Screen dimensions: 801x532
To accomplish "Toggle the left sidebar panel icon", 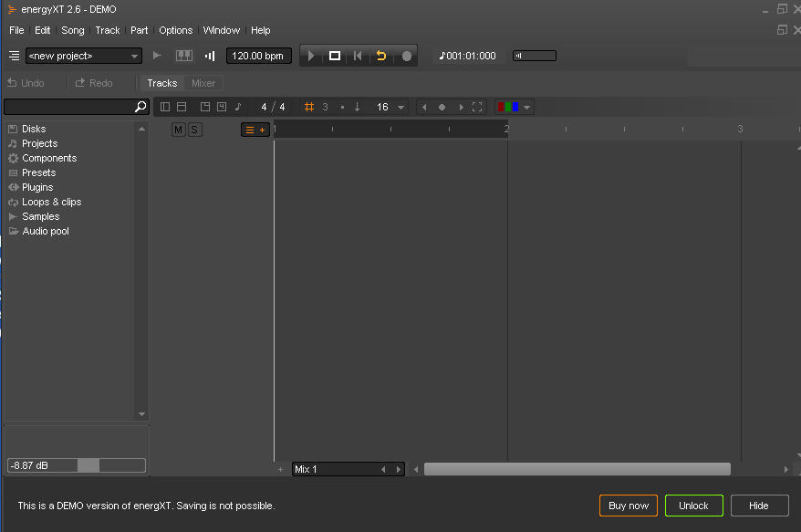I will click(x=165, y=107).
